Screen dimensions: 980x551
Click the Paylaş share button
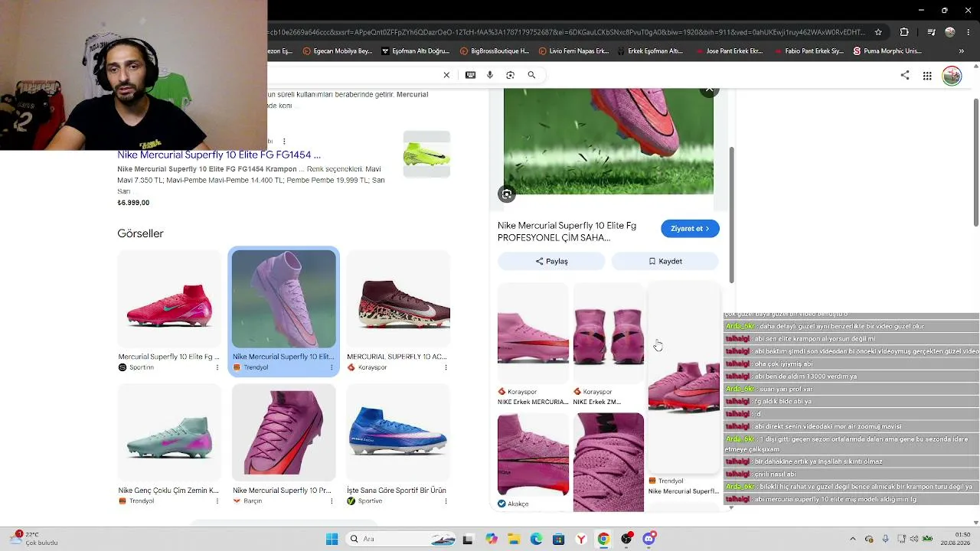tap(551, 261)
